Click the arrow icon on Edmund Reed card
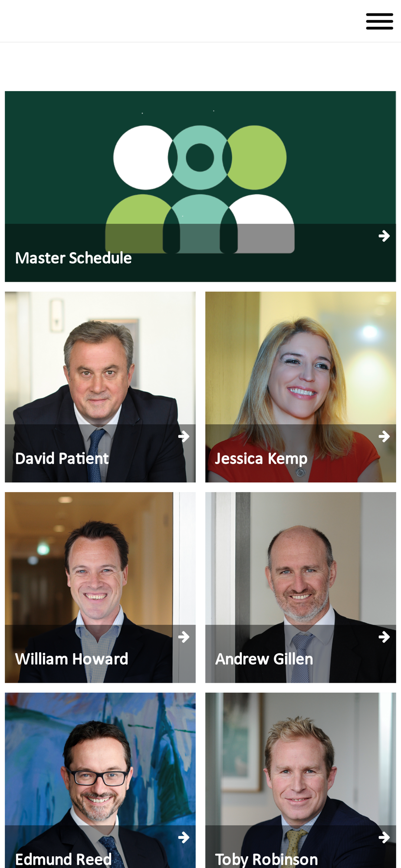Image resolution: width=401 pixels, height=868 pixels. click(184, 838)
